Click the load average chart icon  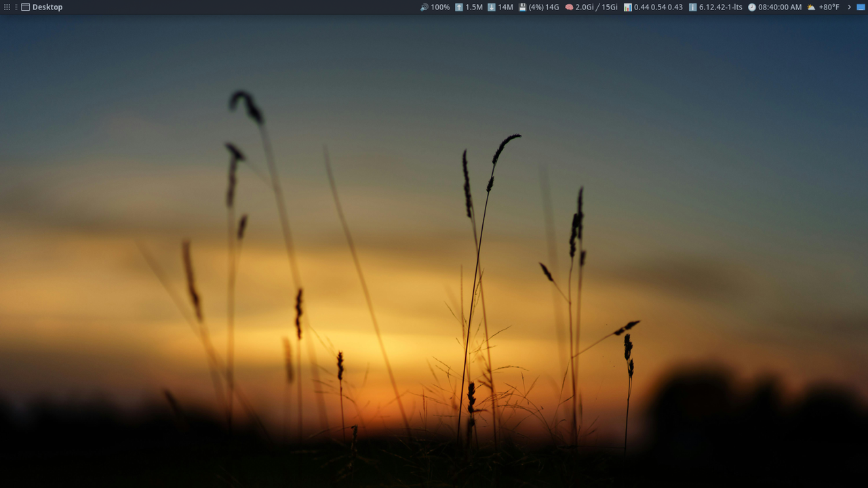pos(628,7)
